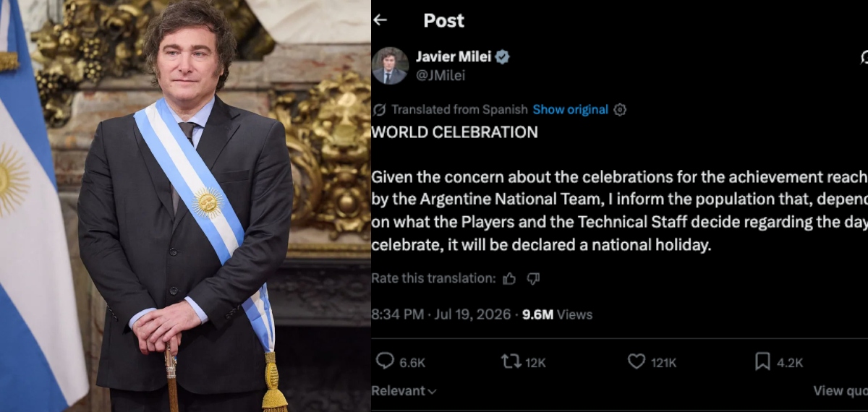This screenshot has height=412, width=868.
Task: Repost using the retweet icon
Action: pyautogui.click(x=511, y=361)
